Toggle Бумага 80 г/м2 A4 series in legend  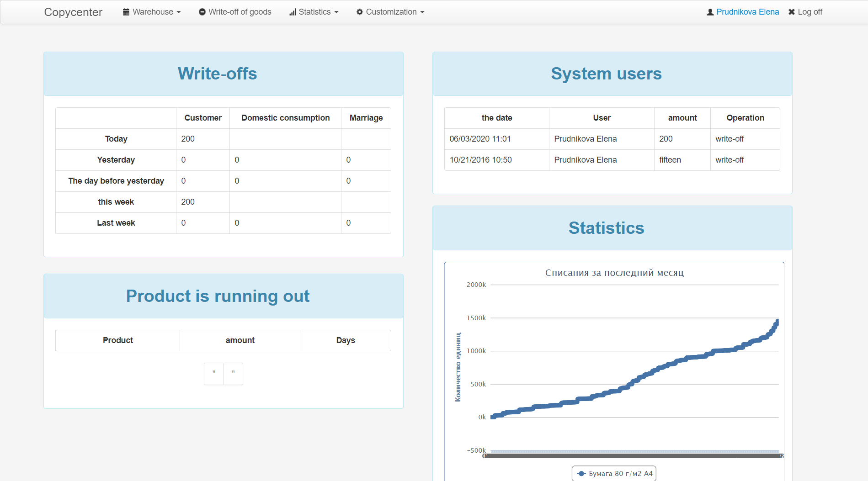(614, 474)
